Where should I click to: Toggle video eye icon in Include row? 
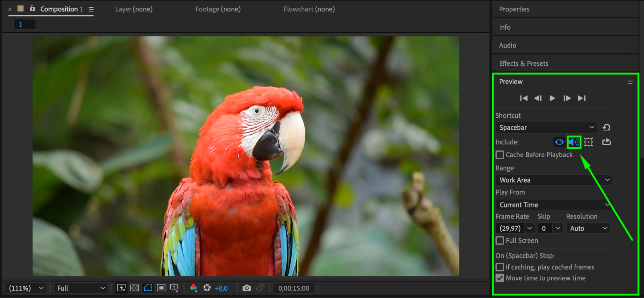coord(559,142)
